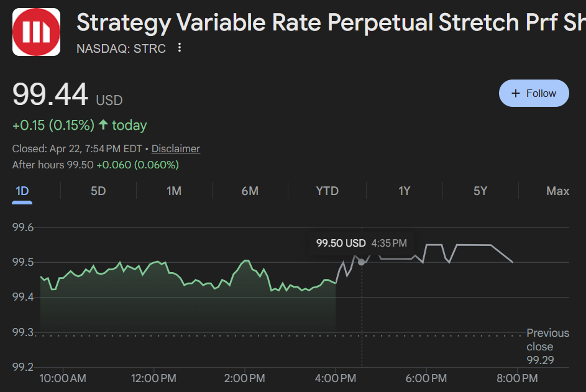Click the NASDAQ: STRC ticker label

[x=121, y=48]
